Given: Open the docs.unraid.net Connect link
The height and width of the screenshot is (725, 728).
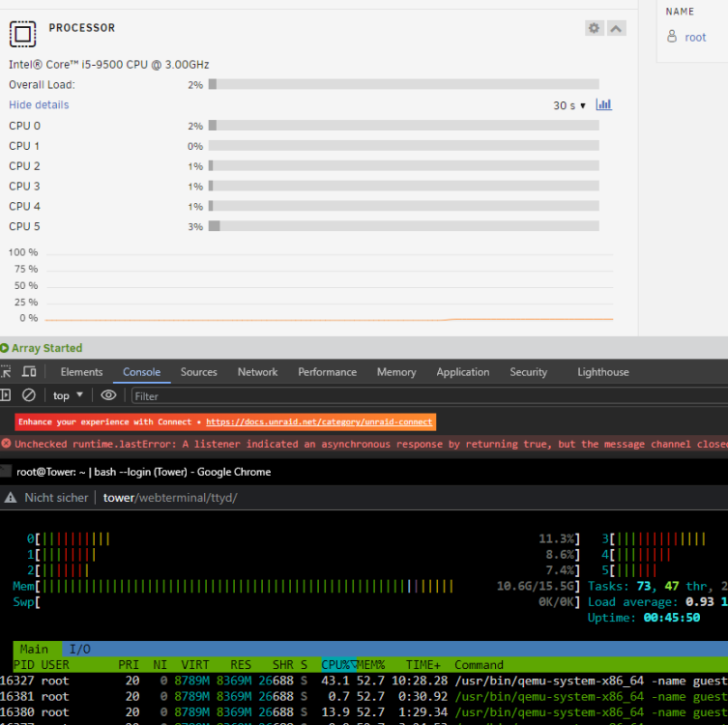Looking at the screenshot, I should pos(319,421).
